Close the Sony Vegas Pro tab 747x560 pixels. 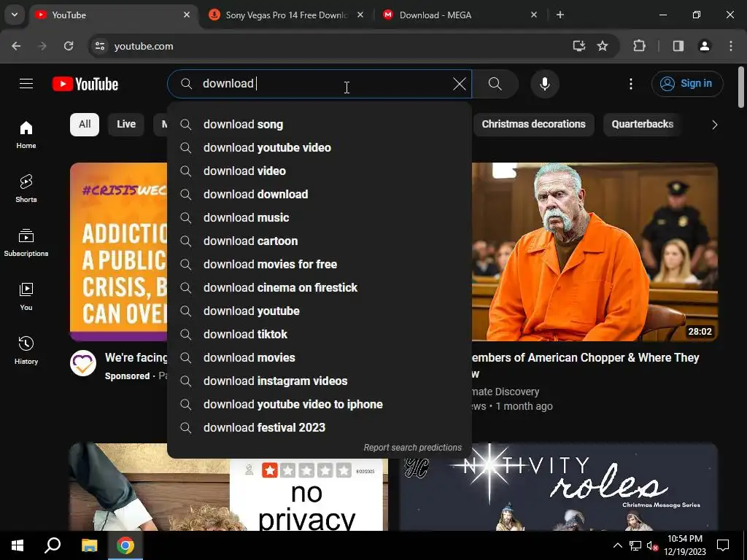point(360,15)
